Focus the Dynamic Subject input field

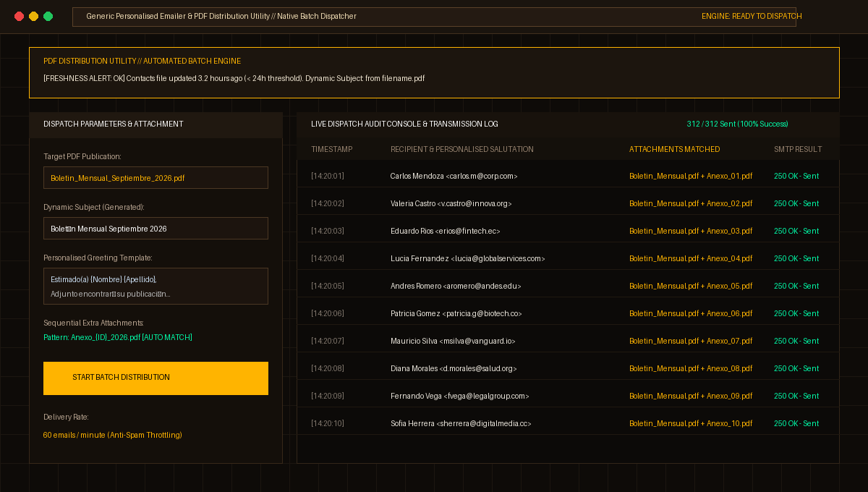click(156, 229)
